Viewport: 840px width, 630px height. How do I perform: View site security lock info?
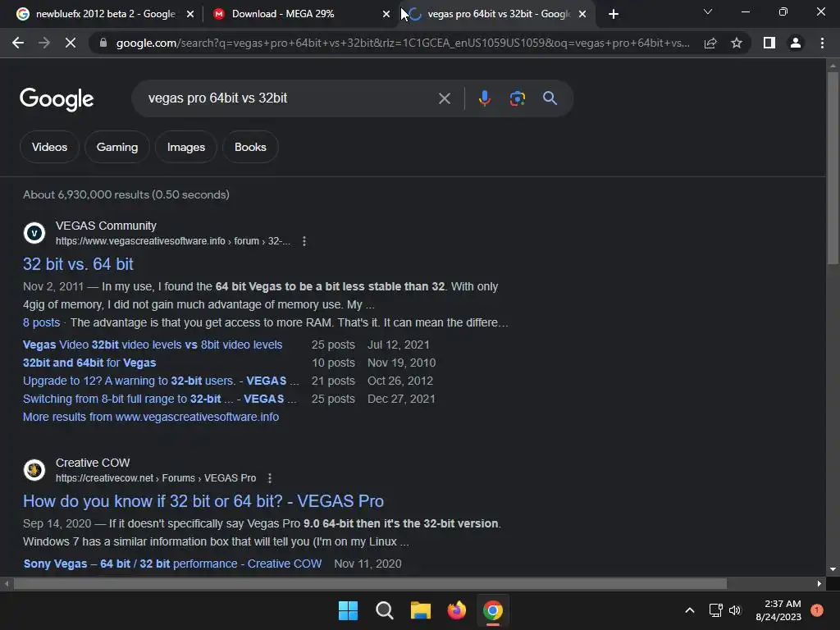click(x=103, y=43)
